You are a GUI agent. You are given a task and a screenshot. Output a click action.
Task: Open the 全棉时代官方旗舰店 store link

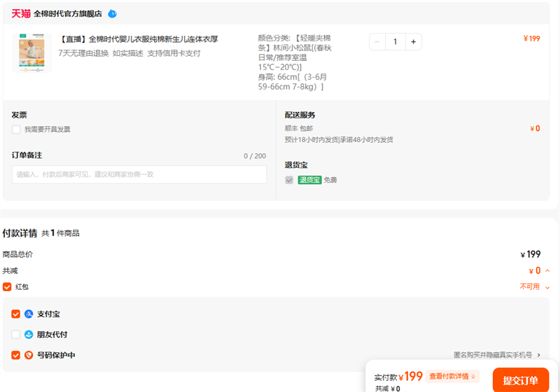[x=68, y=13]
